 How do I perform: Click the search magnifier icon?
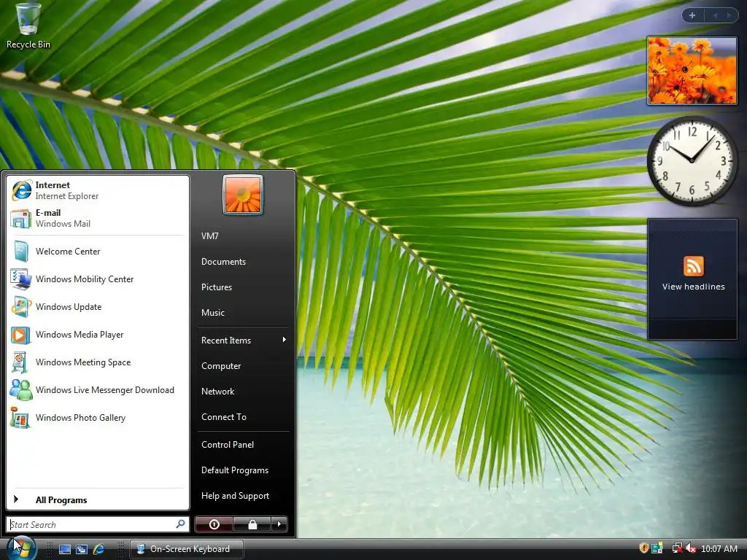pyautogui.click(x=181, y=524)
